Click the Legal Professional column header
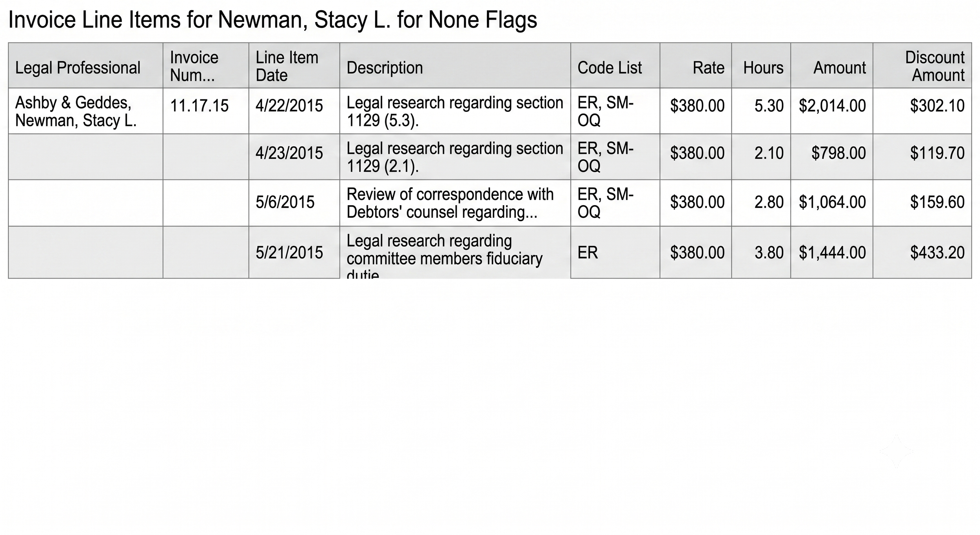Screen dimensions: 980x535 point(85,66)
